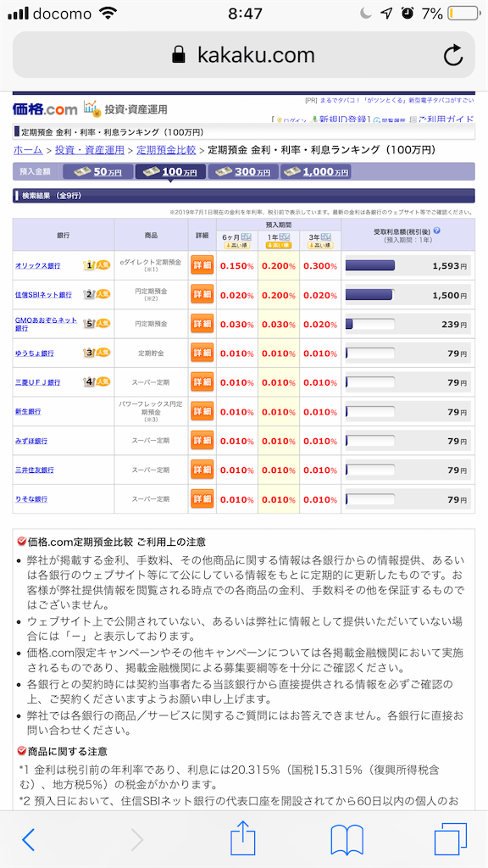Click the No.4 人気 badge on 三菱UFJ銀行
The height and width of the screenshot is (868, 488).
pyautogui.click(x=97, y=382)
